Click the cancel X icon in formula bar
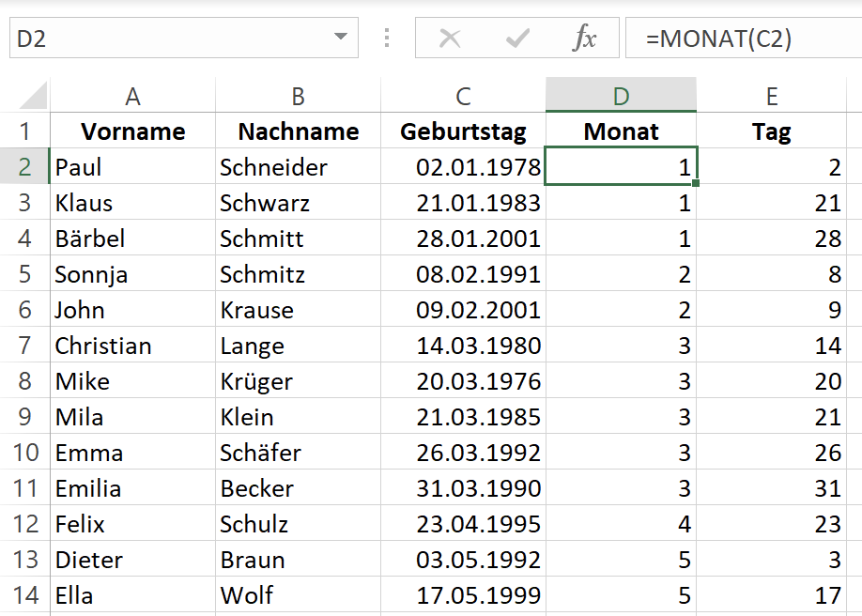862x616 pixels. click(450, 38)
